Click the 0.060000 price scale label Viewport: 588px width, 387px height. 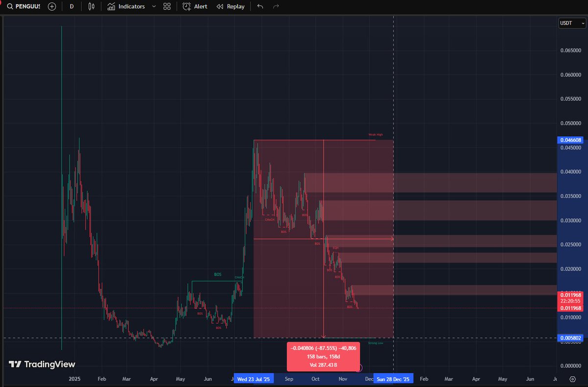pyautogui.click(x=570, y=75)
